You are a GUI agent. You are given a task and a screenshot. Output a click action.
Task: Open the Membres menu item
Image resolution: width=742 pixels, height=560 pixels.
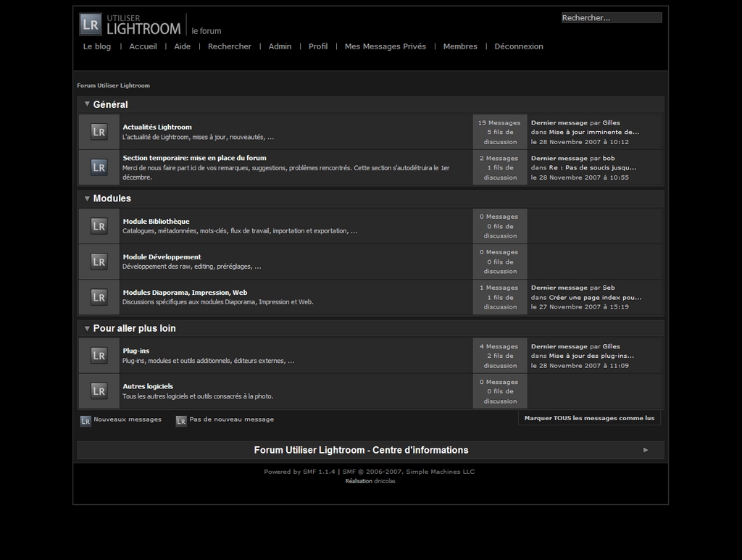click(x=460, y=46)
